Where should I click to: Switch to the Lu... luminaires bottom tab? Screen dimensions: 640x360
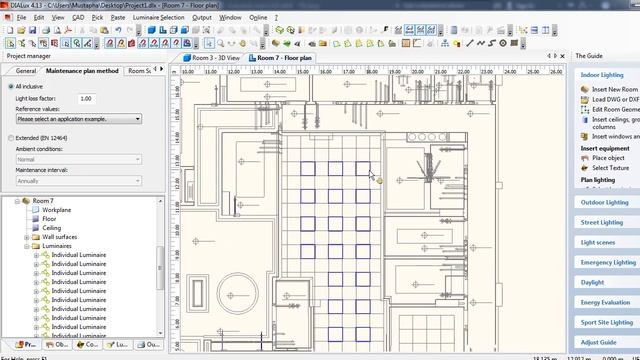tap(118, 344)
